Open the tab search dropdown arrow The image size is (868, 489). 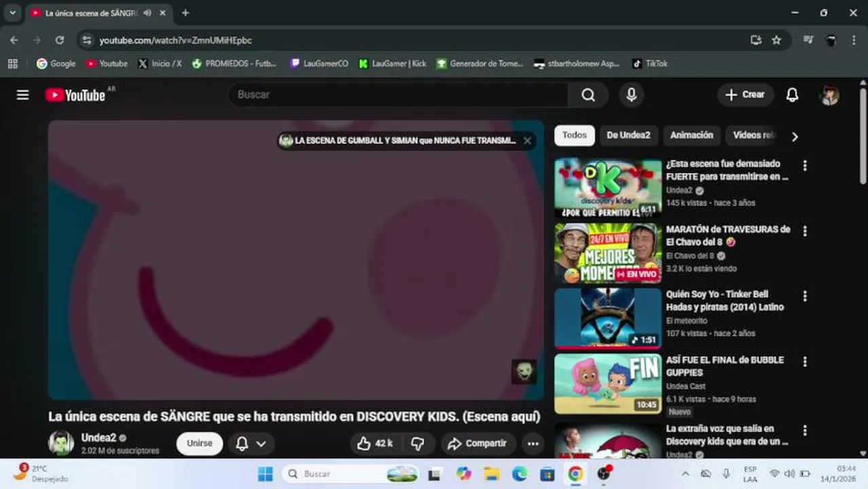pyautogui.click(x=12, y=13)
